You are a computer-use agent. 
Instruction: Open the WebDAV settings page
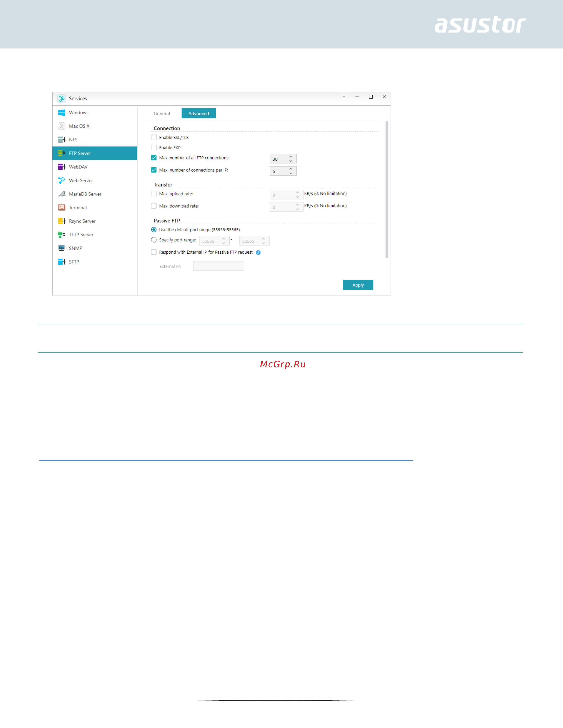click(95, 167)
